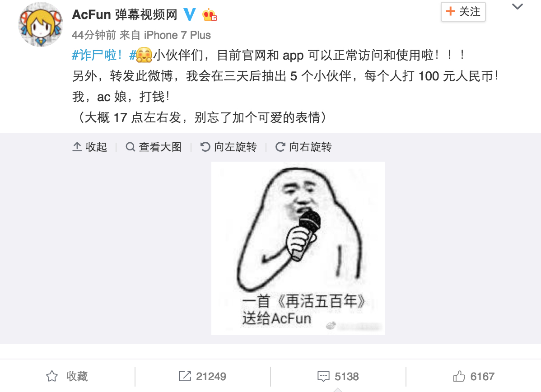Rotate image left with 向左旋转

(x=229, y=147)
